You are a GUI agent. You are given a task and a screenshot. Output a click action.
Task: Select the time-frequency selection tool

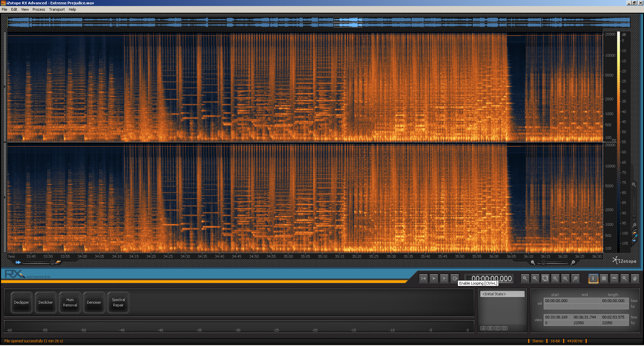click(x=604, y=278)
